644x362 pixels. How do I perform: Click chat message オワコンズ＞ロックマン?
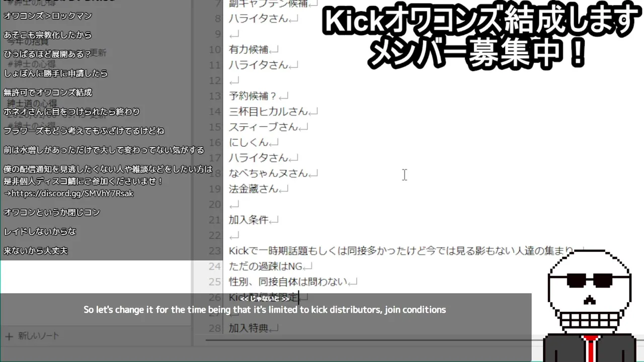(48, 16)
